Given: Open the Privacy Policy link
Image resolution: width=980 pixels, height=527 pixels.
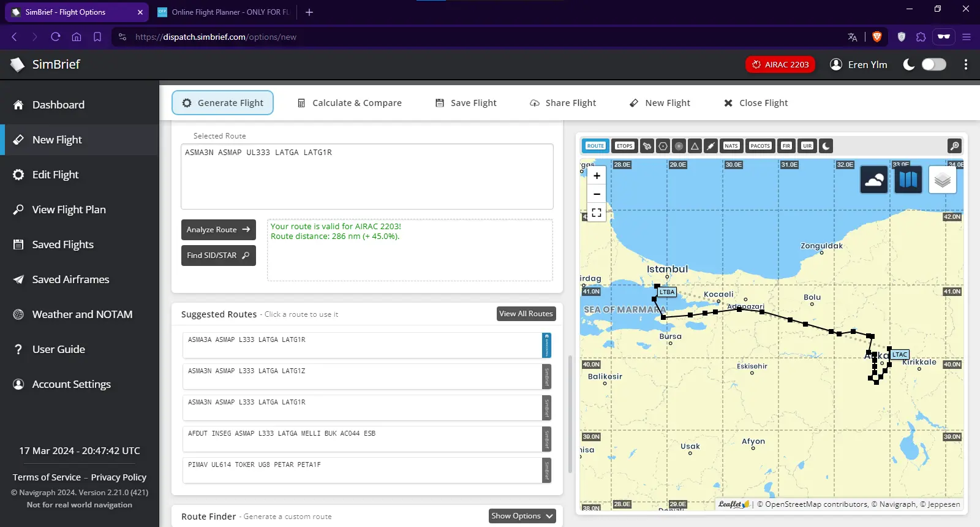Looking at the screenshot, I should click(x=119, y=477).
